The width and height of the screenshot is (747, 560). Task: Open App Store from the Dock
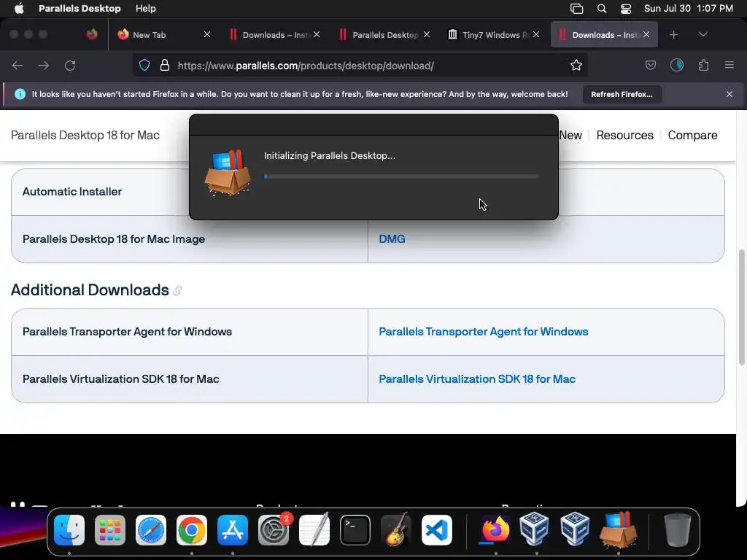click(x=233, y=530)
